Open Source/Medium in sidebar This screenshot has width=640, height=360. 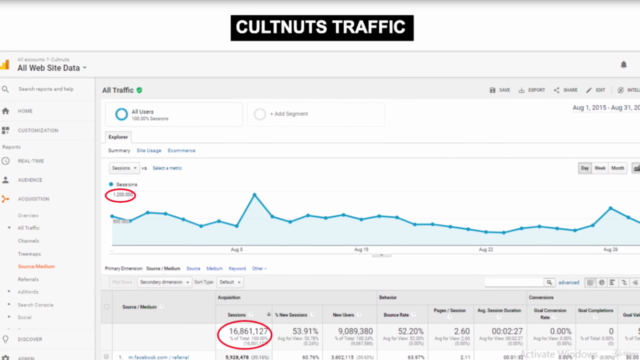coord(36,267)
